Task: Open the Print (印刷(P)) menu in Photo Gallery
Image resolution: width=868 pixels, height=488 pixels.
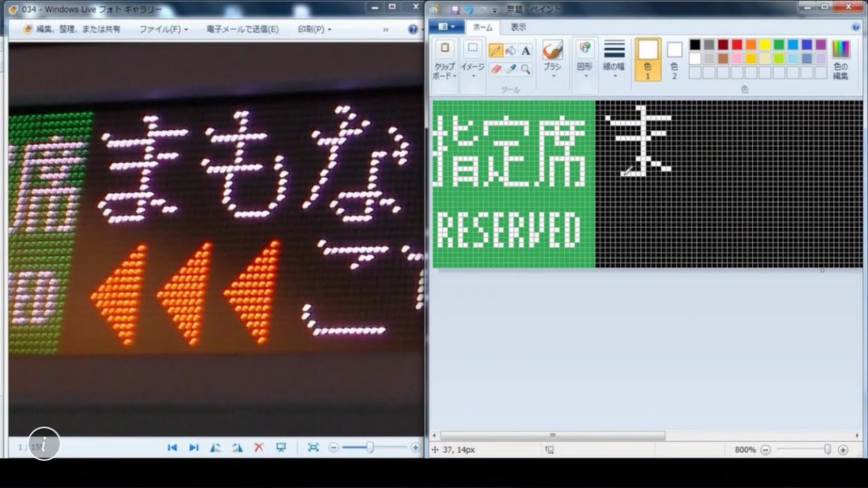Action: 315,29
